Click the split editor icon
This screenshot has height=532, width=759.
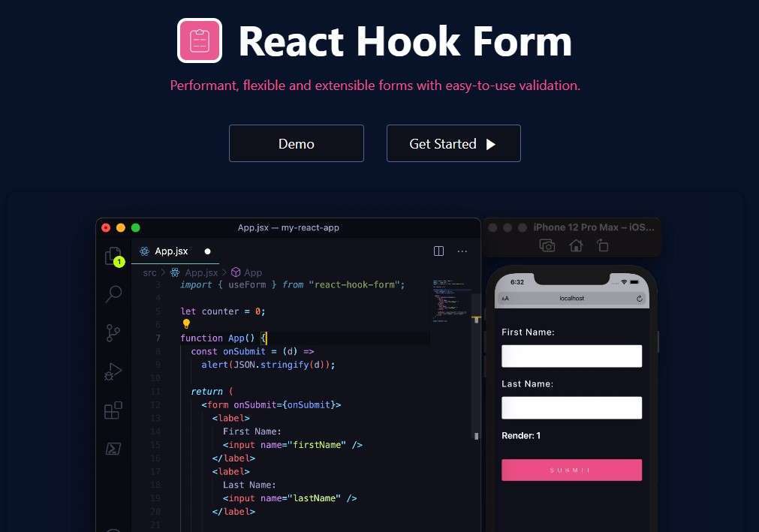(x=439, y=251)
